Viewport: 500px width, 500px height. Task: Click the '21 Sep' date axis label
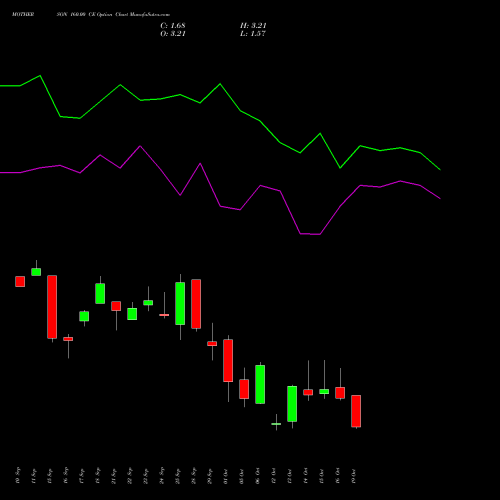114,476
